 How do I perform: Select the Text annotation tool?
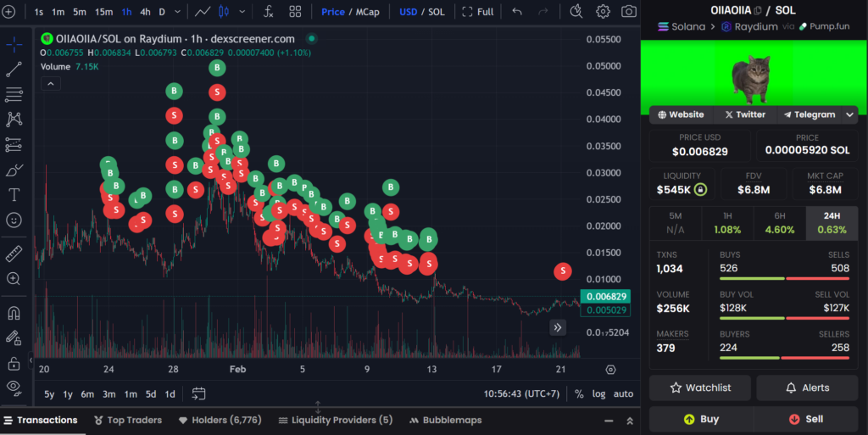point(14,195)
